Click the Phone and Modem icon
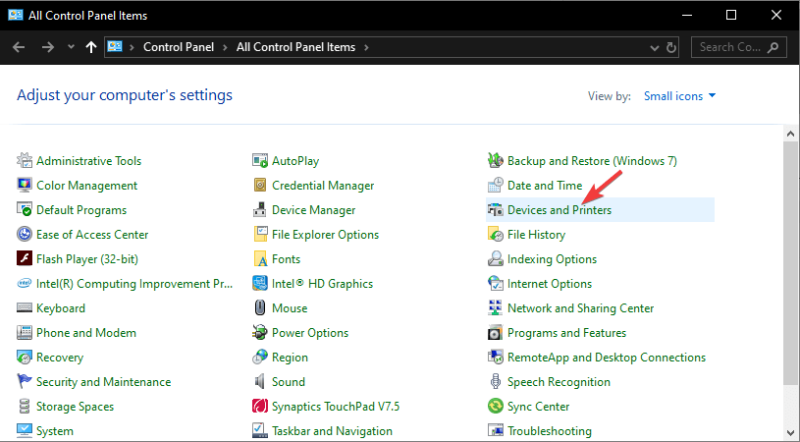Screen dimensions: 800x442 [x=24, y=332]
